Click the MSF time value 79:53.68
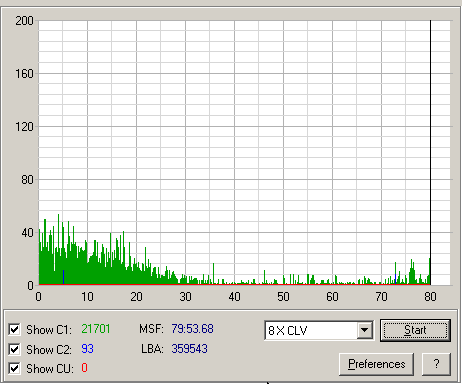 (192, 329)
